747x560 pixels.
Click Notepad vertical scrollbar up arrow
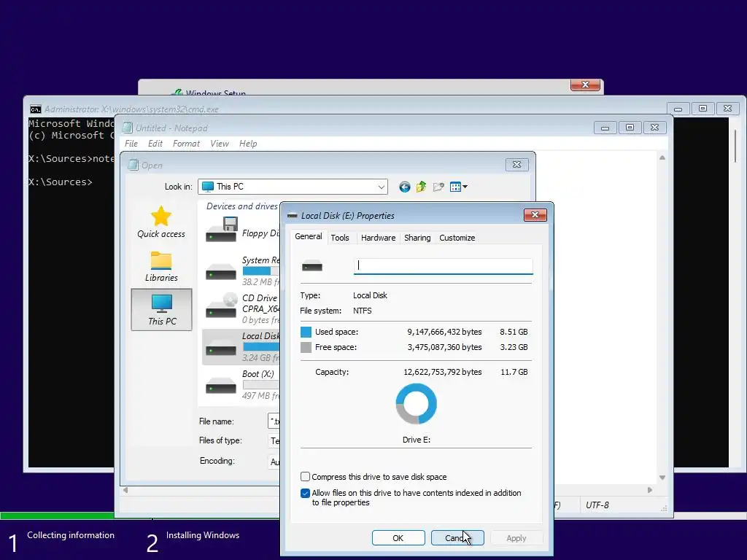[662, 157]
